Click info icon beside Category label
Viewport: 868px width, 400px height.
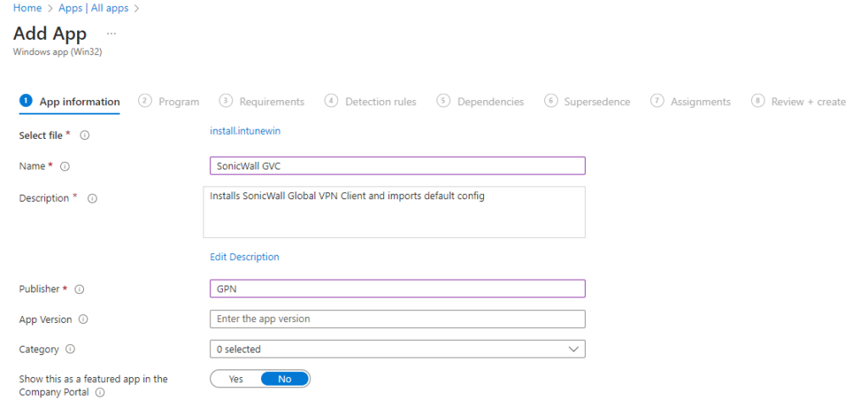click(70, 349)
